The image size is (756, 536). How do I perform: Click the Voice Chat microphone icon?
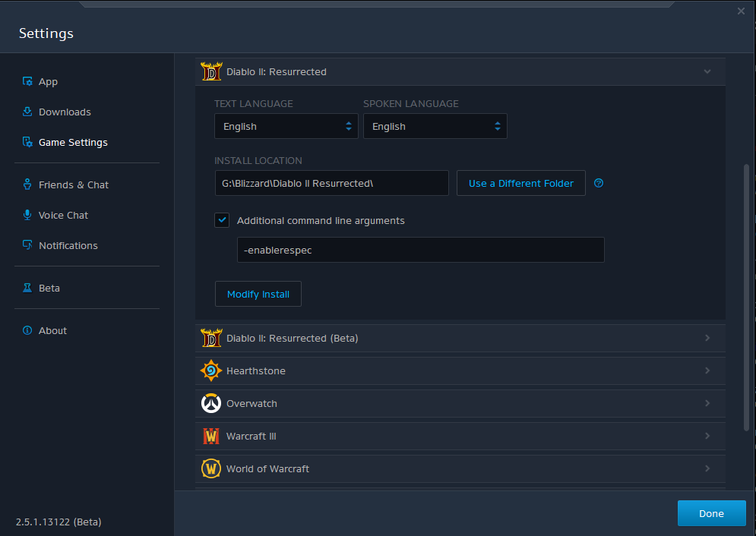coord(27,215)
